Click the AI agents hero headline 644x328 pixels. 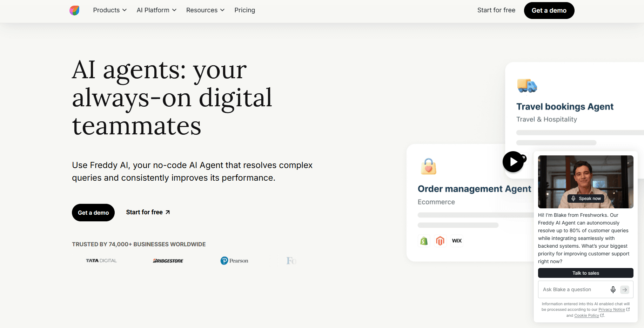point(172,98)
